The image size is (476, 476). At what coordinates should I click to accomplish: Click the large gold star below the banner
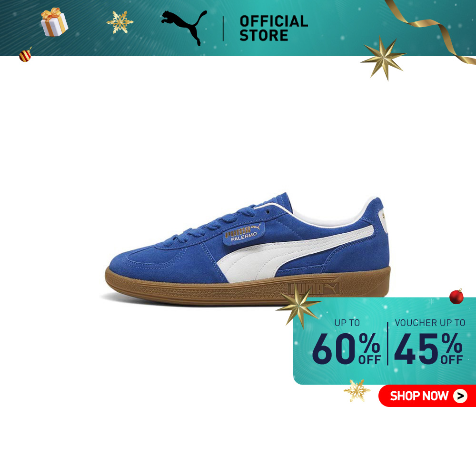click(x=383, y=58)
